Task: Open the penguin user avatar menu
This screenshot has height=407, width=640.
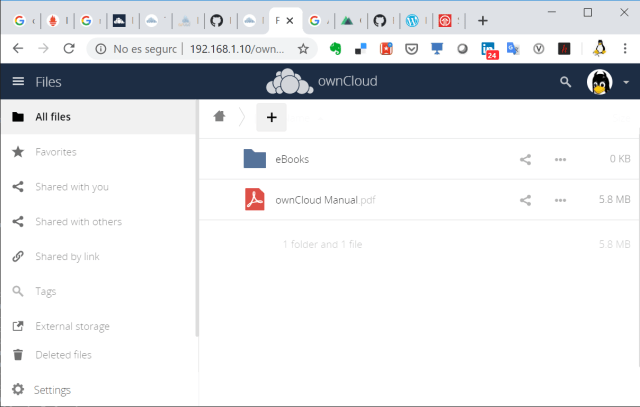Action: tap(599, 82)
